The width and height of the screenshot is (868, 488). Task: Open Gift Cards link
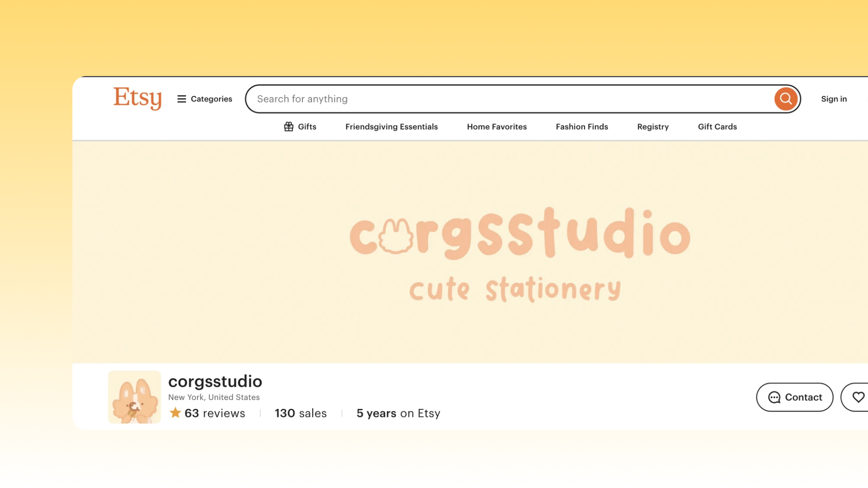click(717, 127)
